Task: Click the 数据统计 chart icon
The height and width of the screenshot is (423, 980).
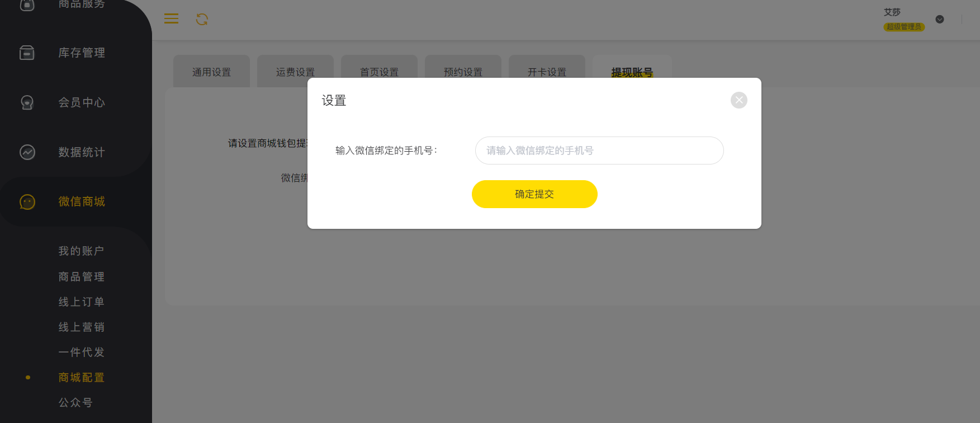Action: [x=27, y=152]
